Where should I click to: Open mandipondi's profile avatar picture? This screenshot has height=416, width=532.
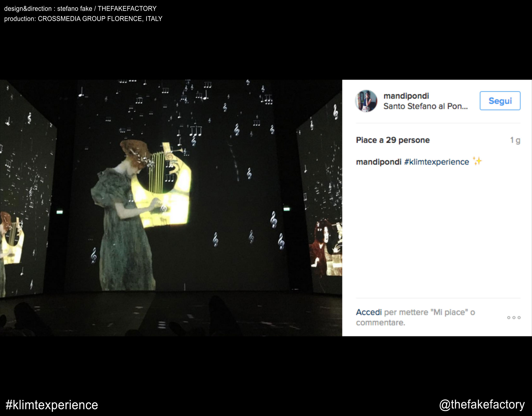pyautogui.click(x=366, y=101)
